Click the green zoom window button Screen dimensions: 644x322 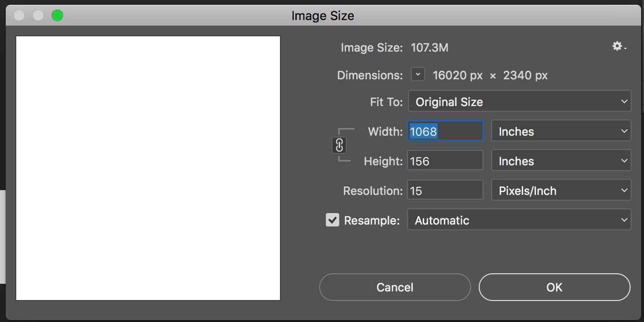pos(57,15)
